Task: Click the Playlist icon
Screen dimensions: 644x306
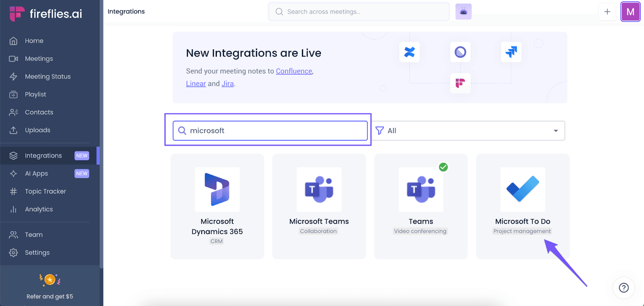Action: point(13,94)
